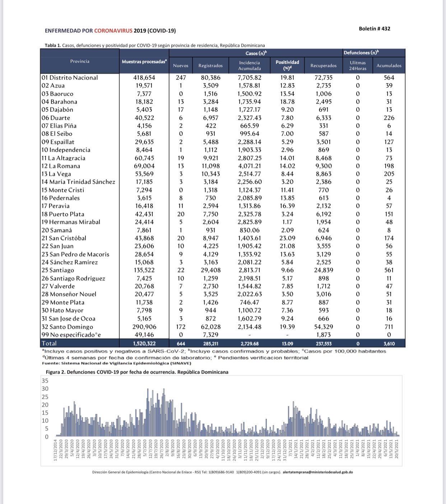Screen dimensions: 446x504
Task: Select the '32 Santo Domingo' row label
Action: [67, 327]
